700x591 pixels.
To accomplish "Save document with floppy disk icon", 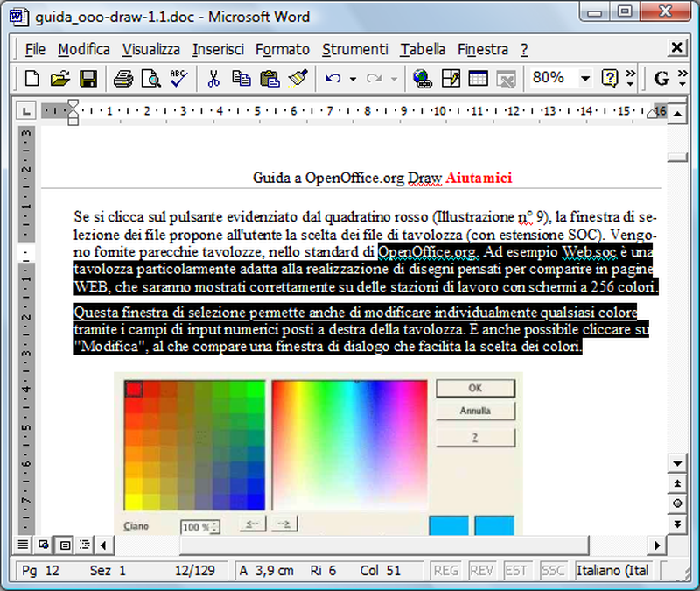I will [x=88, y=78].
